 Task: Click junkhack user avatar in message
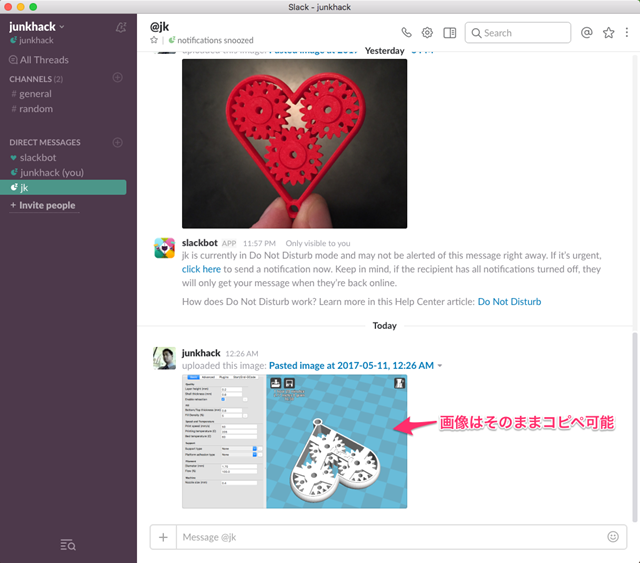point(164,358)
